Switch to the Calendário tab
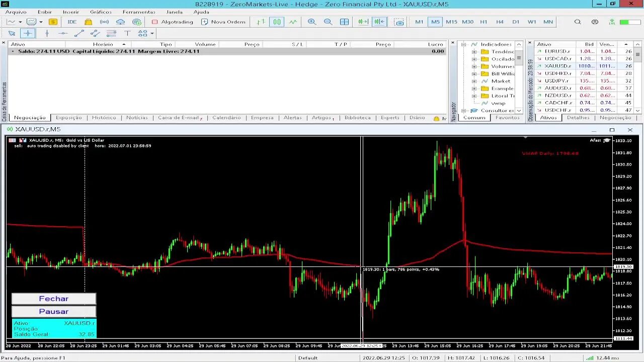Image resolution: width=644 pixels, height=362 pixels. (226, 118)
